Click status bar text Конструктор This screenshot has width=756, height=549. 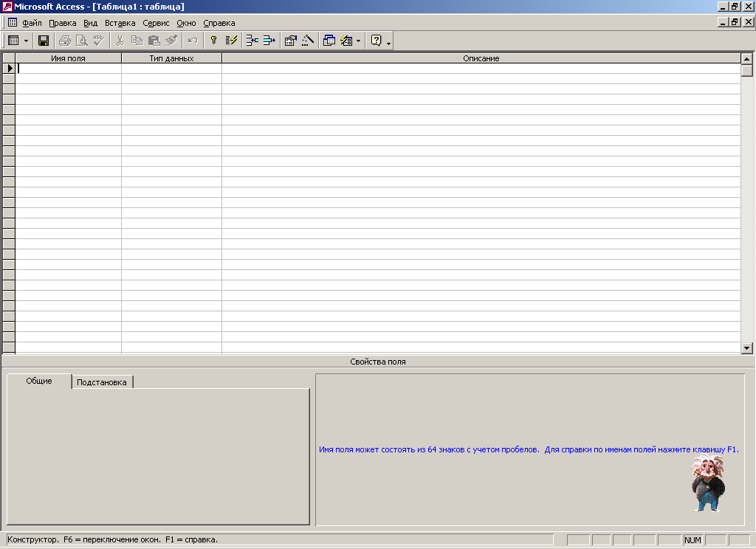(33, 539)
